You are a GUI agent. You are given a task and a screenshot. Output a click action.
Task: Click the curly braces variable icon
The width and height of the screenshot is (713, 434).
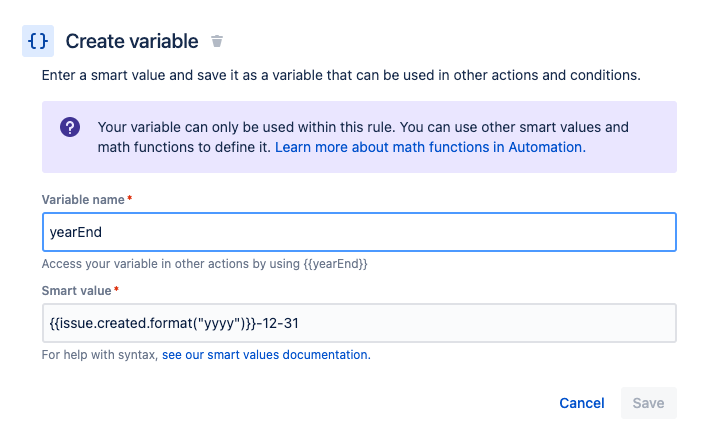click(38, 41)
